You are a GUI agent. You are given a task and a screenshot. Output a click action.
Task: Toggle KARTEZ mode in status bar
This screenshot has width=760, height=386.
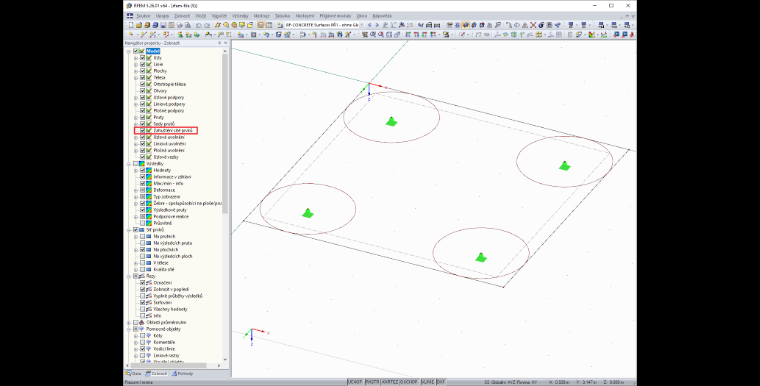tap(390, 382)
